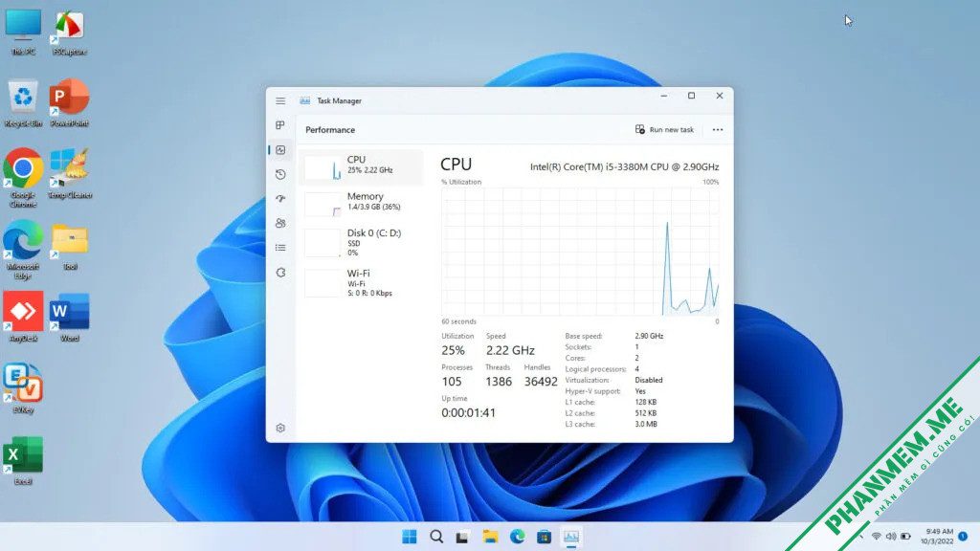Click the 25% utilization value
This screenshot has height=551, width=980.
(x=453, y=350)
